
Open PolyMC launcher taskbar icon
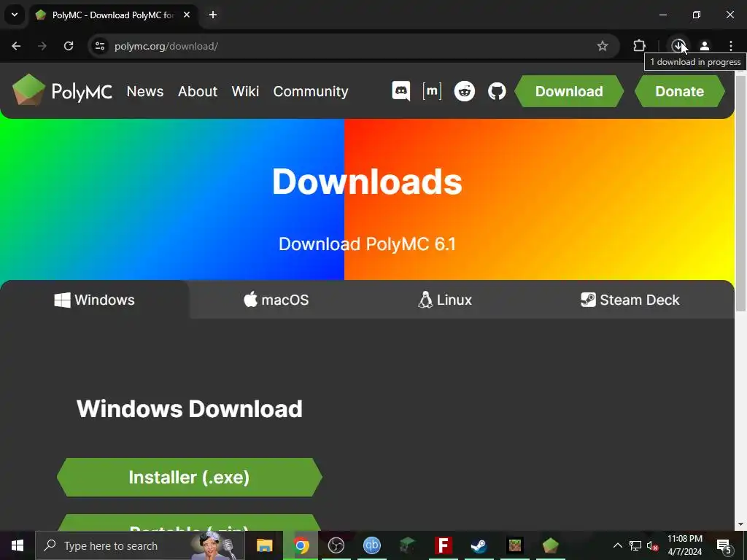pyautogui.click(x=550, y=545)
